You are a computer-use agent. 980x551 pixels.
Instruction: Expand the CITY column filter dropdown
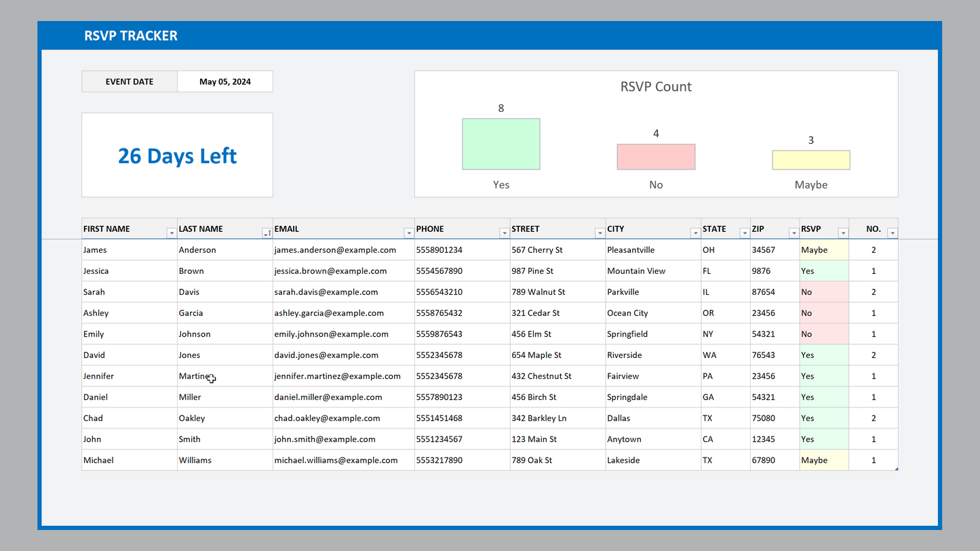(x=695, y=233)
